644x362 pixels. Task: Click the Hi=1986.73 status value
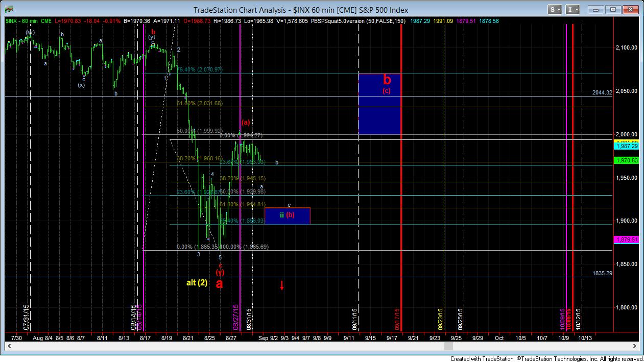click(227, 21)
